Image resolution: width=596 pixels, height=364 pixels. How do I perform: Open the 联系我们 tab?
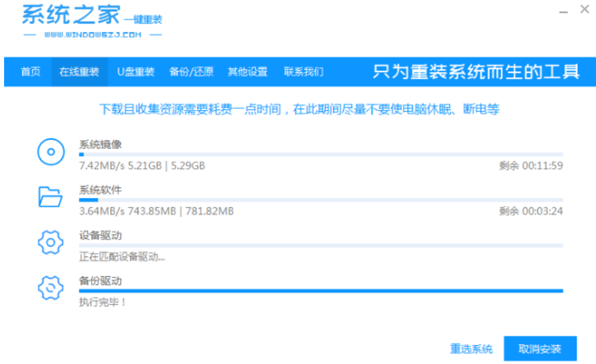click(x=304, y=72)
